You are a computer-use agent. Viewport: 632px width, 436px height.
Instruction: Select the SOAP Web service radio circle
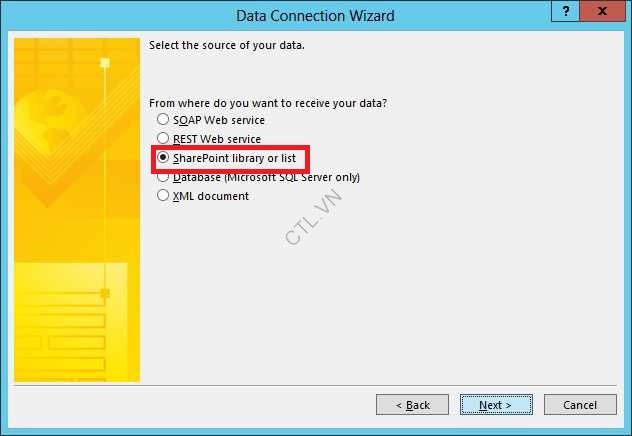tap(163, 119)
